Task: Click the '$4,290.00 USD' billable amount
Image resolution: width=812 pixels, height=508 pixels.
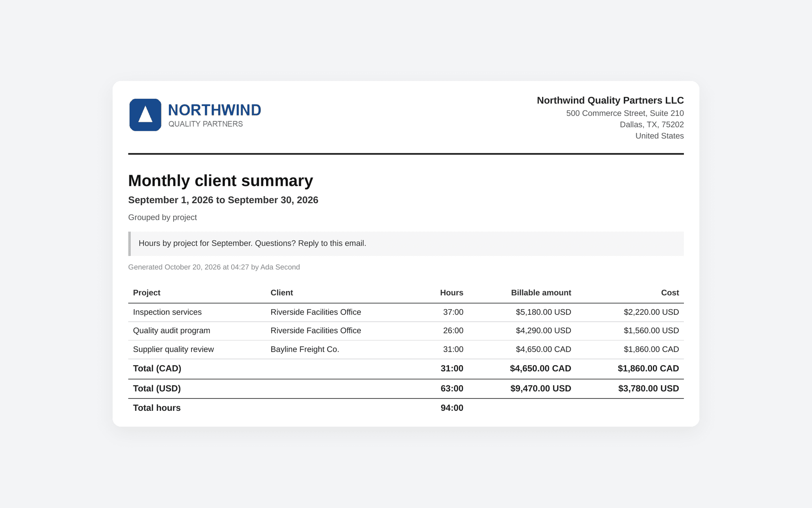Action: 543,331
